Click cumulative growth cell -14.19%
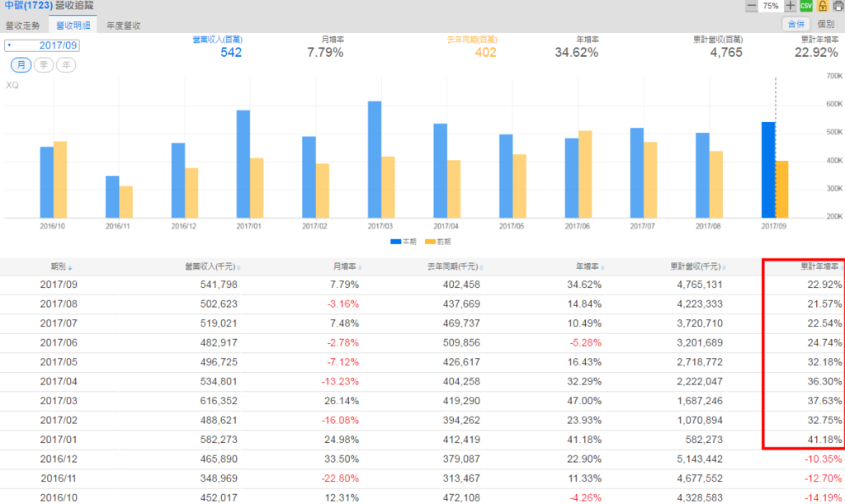Image resolution: width=845 pixels, height=504 pixels. [823, 498]
